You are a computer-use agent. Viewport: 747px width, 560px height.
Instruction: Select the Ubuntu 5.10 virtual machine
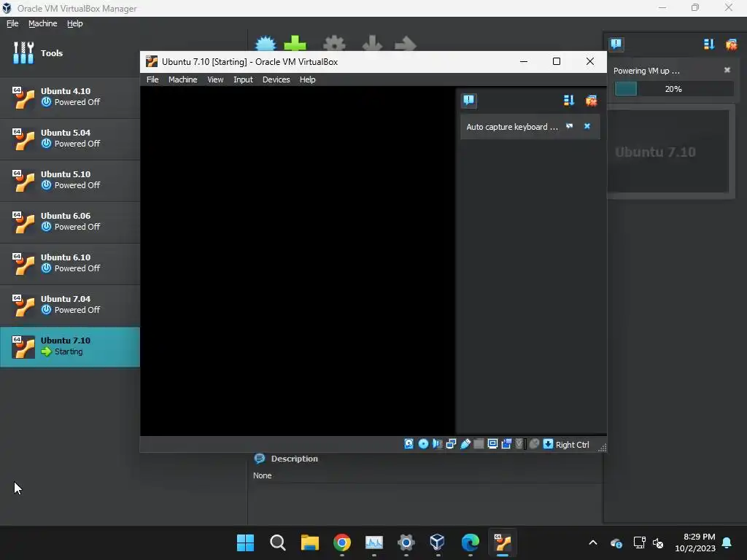point(69,179)
